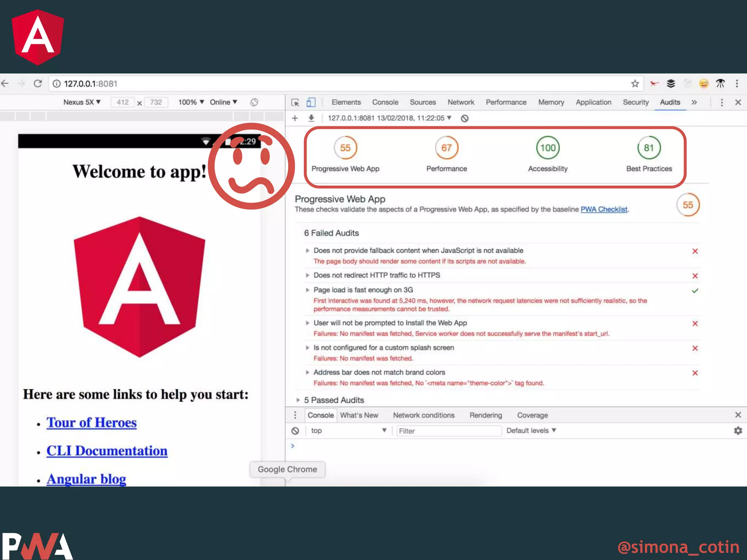The height and width of the screenshot is (560, 747).
Task: Switch to the Network tab
Action: tap(461, 102)
